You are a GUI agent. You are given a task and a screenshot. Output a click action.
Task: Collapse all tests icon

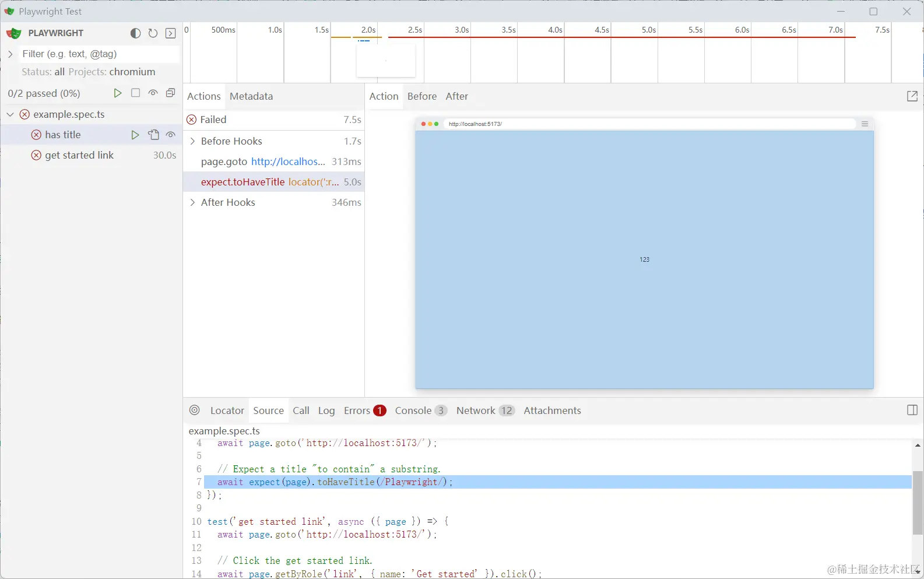170,93
